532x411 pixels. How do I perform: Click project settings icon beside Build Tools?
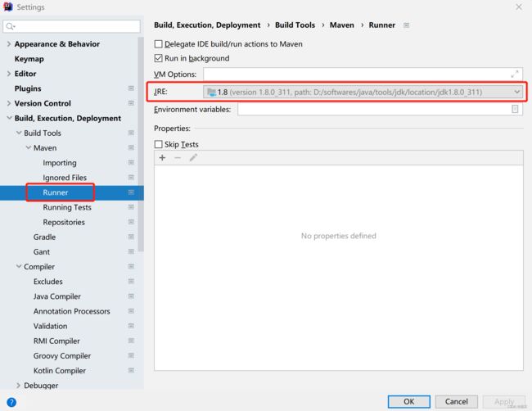point(131,133)
